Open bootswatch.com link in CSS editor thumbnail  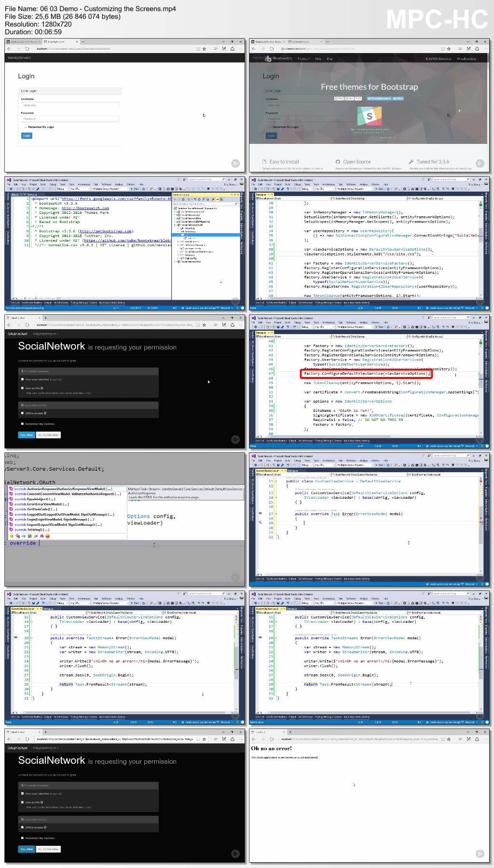tap(85, 208)
